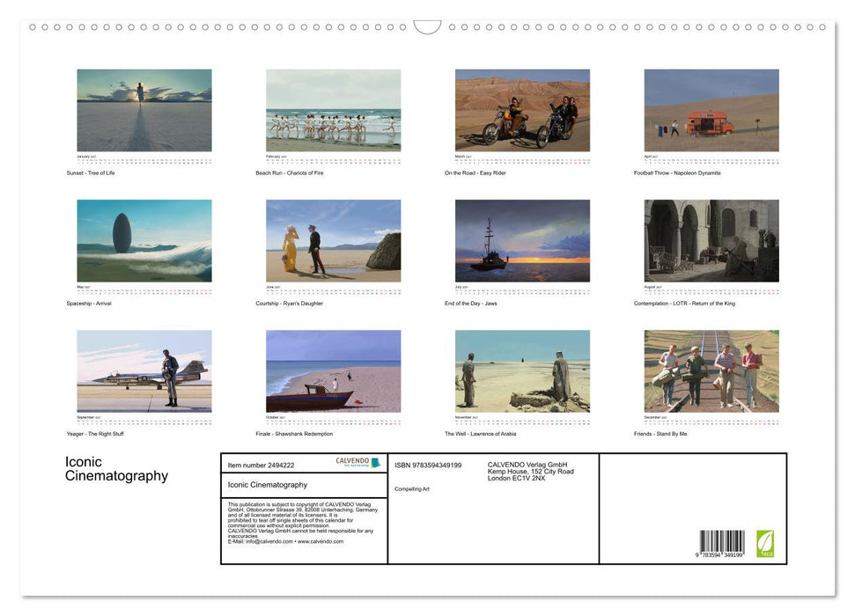Click the Sunset - Tree of Life thumbnail
The image size is (855, 616).
tap(144, 110)
